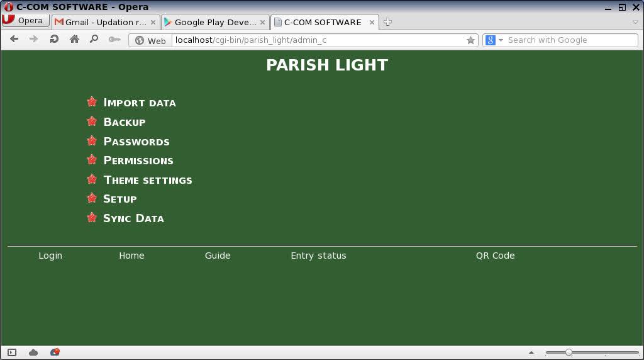Viewport: 644px width, 360px height.
Task: Open the zoom menu up-arrow in status bar
Action: (531, 352)
